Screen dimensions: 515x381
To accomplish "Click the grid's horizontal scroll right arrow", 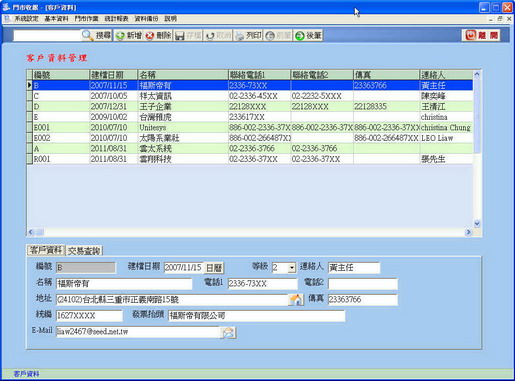I will pos(468,232).
